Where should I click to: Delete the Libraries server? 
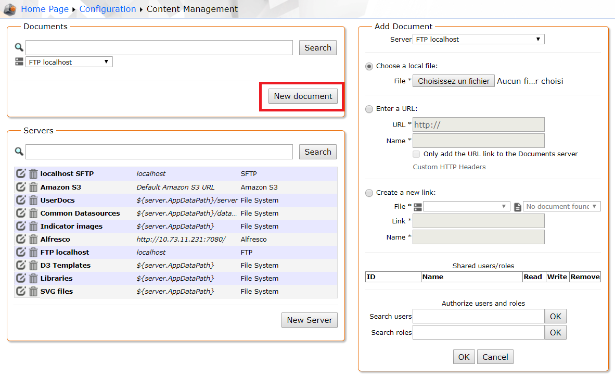click(33, 278)
